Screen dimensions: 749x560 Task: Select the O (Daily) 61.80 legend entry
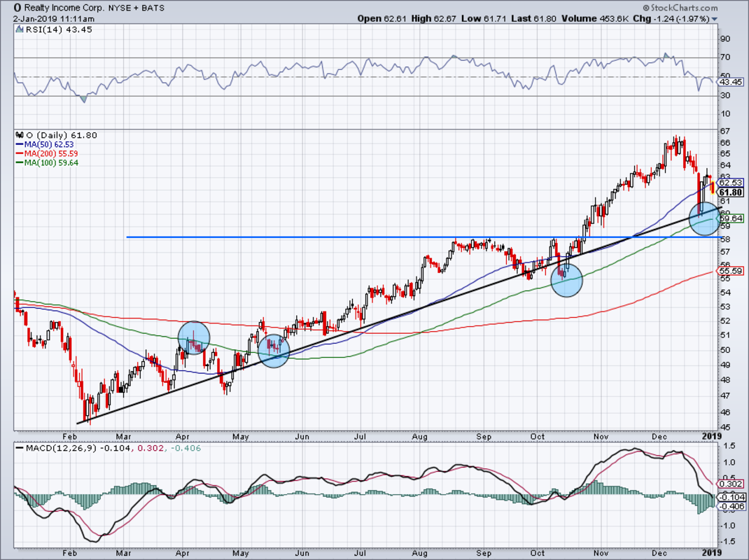click(61, 135)
